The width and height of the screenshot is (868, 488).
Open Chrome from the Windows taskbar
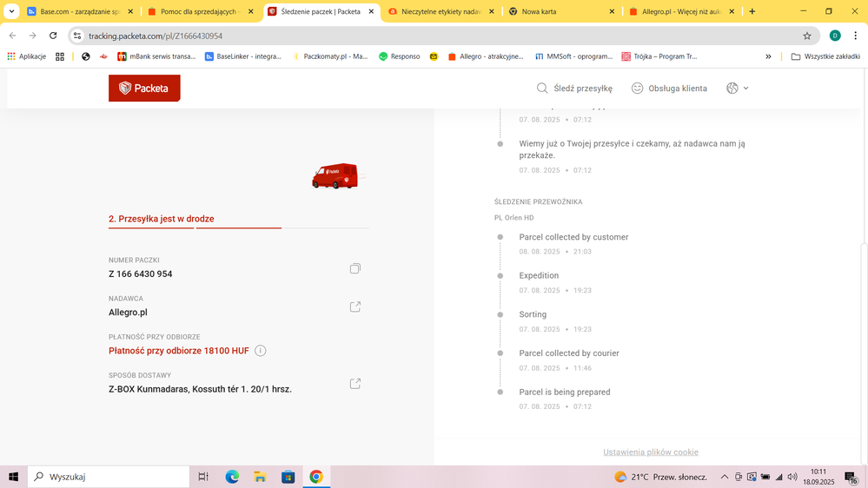click(x=316, y=477)
